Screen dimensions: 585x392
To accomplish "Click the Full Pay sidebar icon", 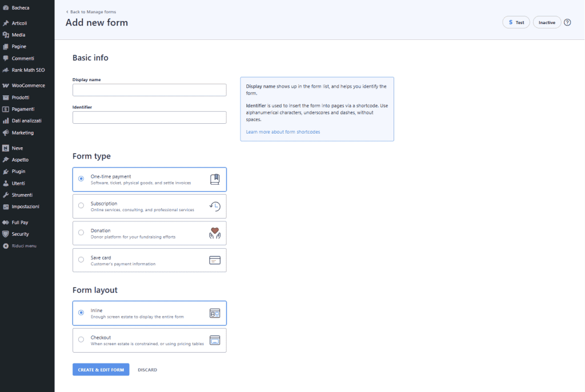I will click(x=6, y=223).
